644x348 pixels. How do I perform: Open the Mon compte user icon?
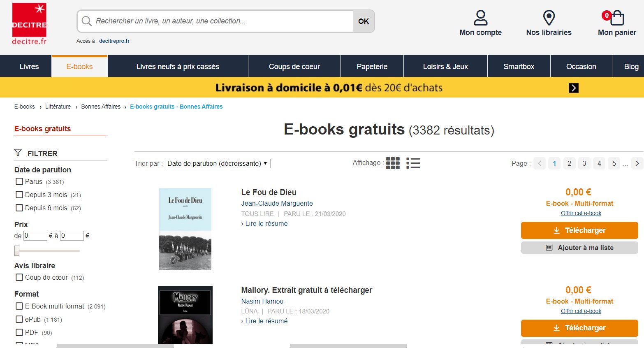click(480, 18)
